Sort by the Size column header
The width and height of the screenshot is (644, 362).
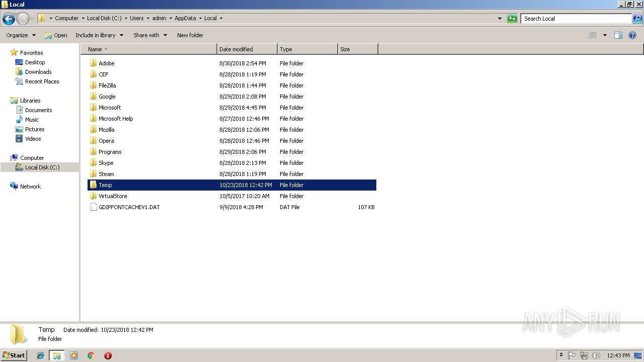[x=358, y=49]
